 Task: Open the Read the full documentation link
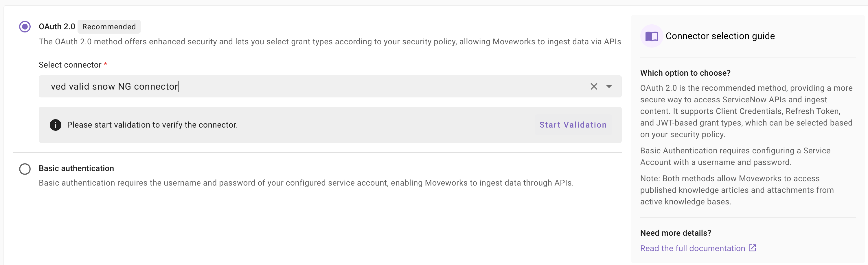(692, 248)
